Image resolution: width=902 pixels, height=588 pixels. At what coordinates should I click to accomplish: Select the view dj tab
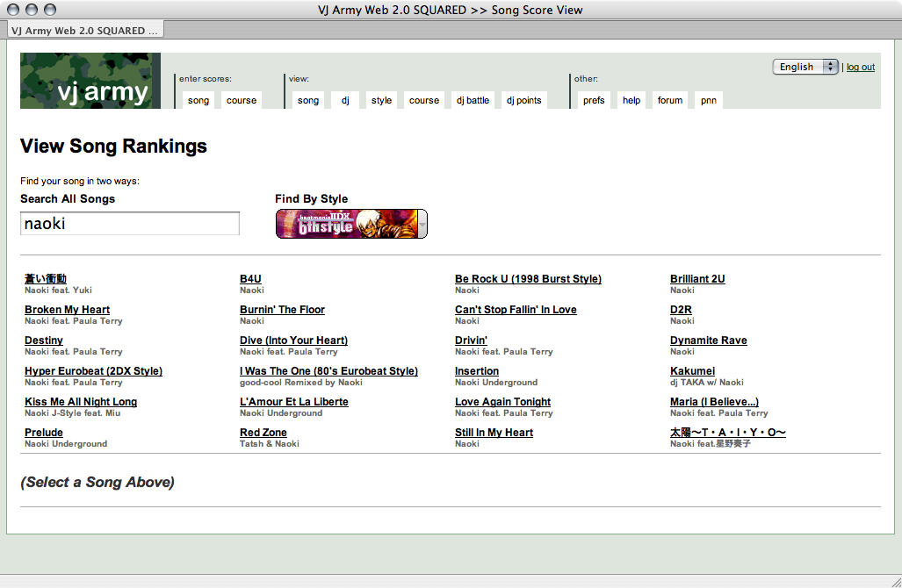345,100
